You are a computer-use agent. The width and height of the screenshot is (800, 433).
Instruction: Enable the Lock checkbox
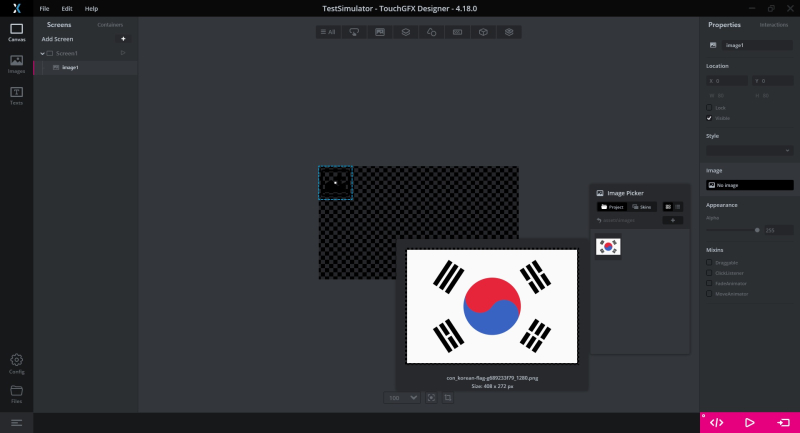tap(710, 107)
